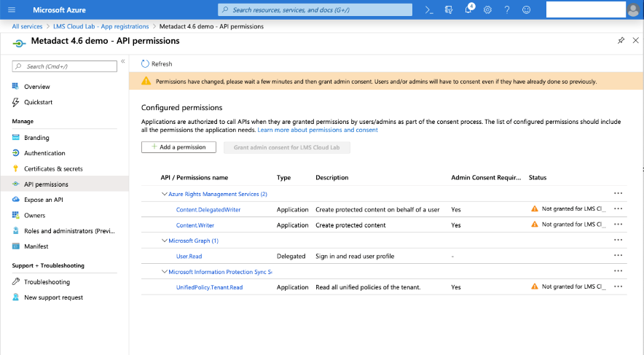Click warning icon beside Content.Writer status

[534, 225]
